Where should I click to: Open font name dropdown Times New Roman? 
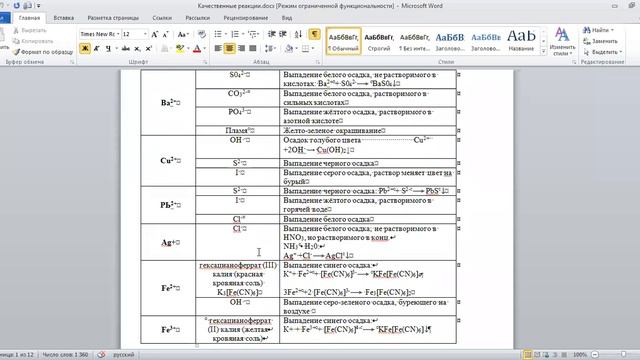point(118,34)
